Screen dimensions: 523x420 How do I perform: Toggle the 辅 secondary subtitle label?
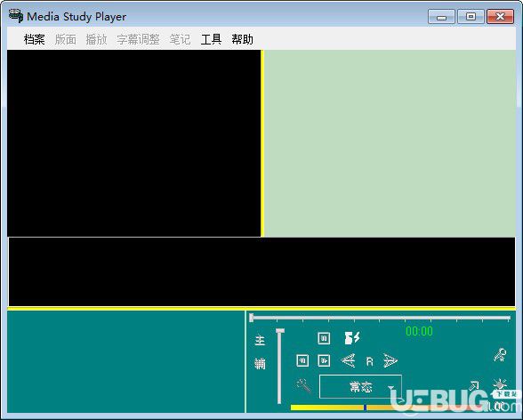coord(260,363)
